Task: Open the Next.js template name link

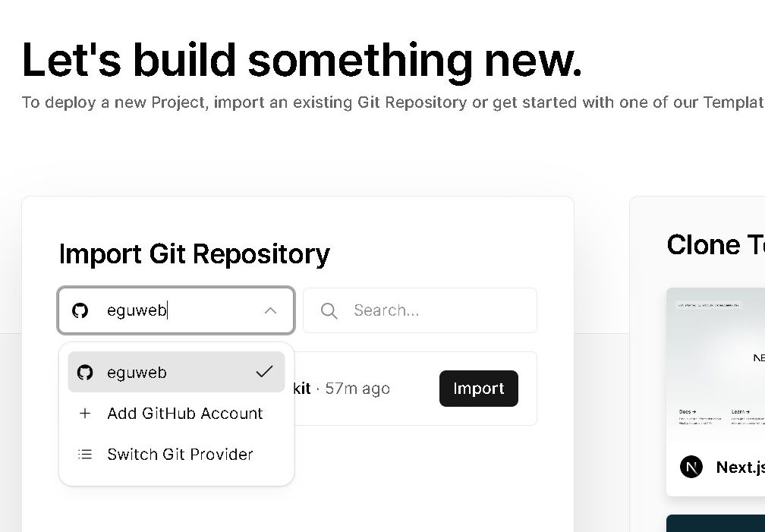Action: [x=740, y=467]
